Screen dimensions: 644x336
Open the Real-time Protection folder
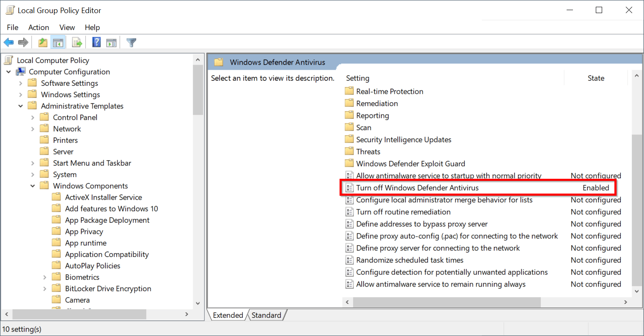389,91
